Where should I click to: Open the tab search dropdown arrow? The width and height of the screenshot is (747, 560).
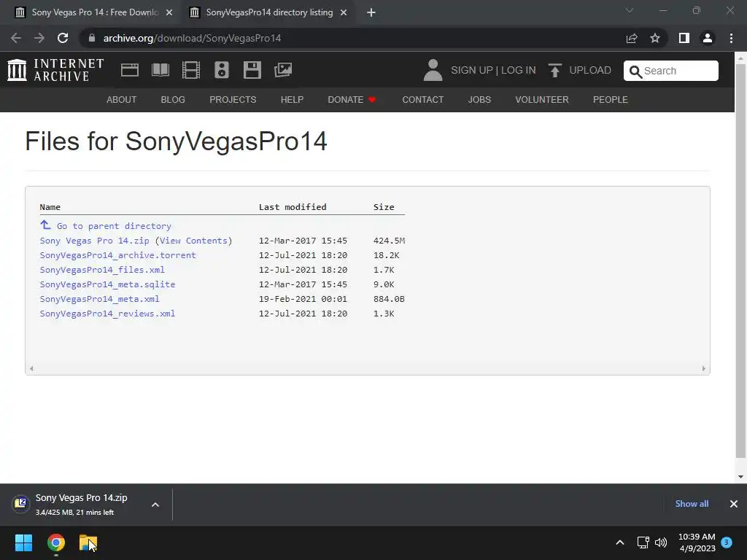(x=630, y=10)
